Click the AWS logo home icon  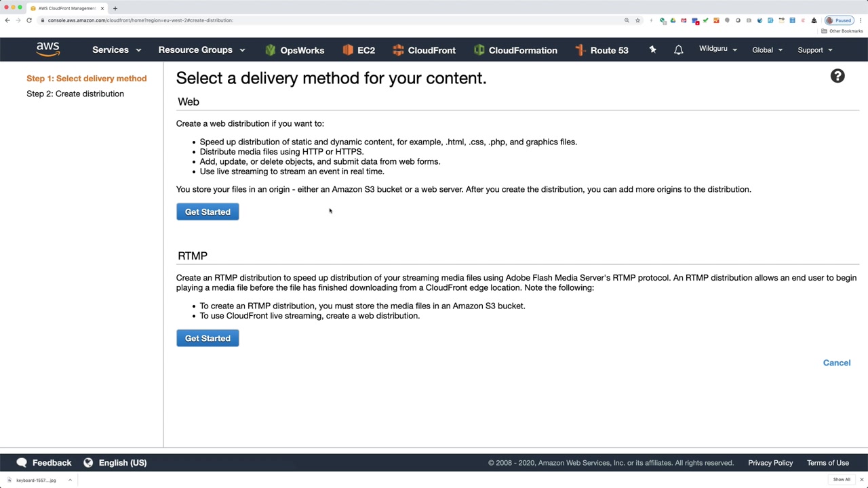(x=48, y=49)
